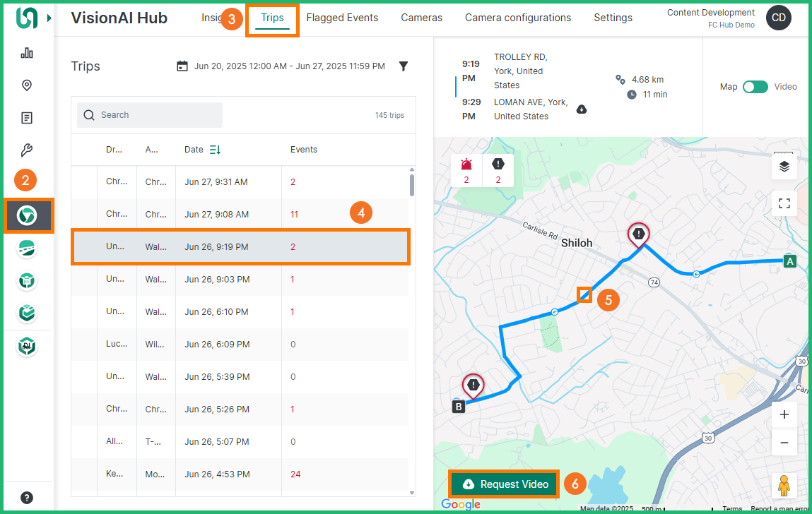Open the map location pin sidebar icon
This screenshot has width=812, height=514.
tap(27, 85)
